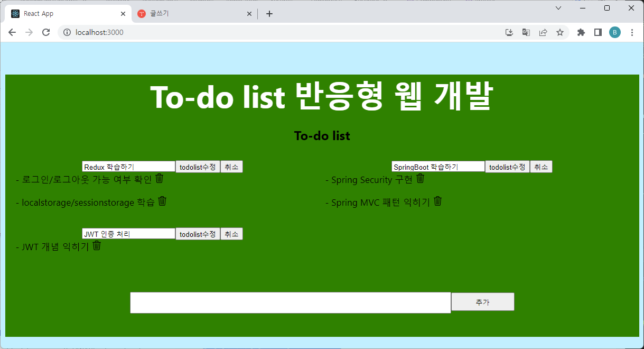Screen dimensions: 644x349
Task: Close the 글쓰기 tab
Action: (249, 14)
